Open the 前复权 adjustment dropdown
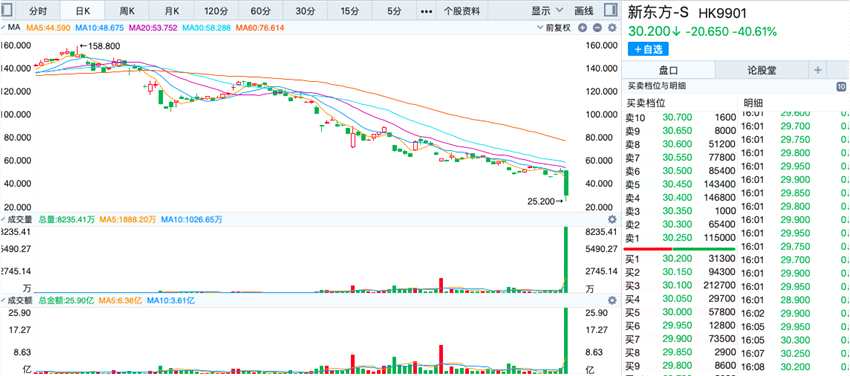Screen dimensions: 850x376 pyautogui.click(x=555, y=28)
